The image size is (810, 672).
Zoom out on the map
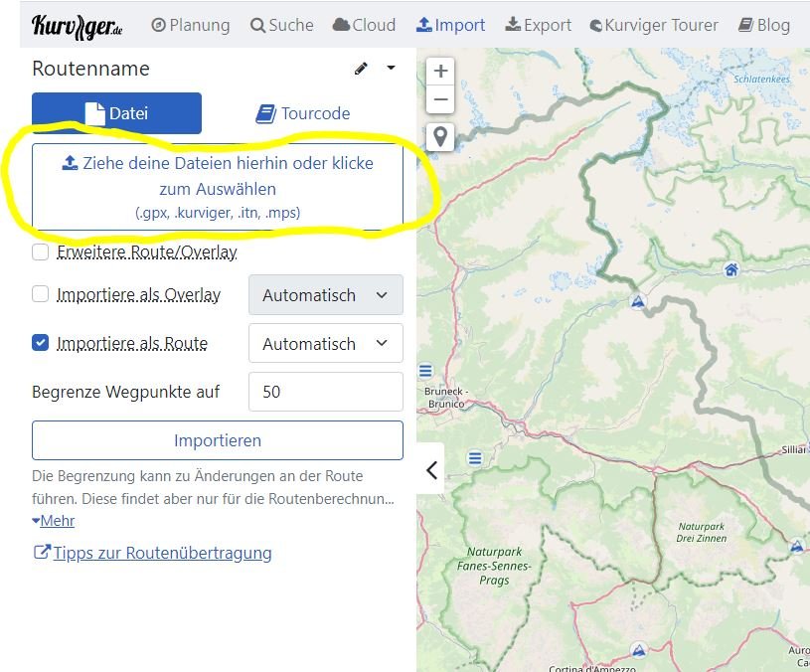coord(440,100)
